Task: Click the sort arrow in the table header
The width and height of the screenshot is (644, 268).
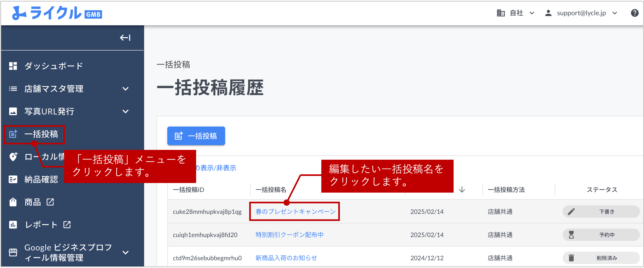Action: 462,190
